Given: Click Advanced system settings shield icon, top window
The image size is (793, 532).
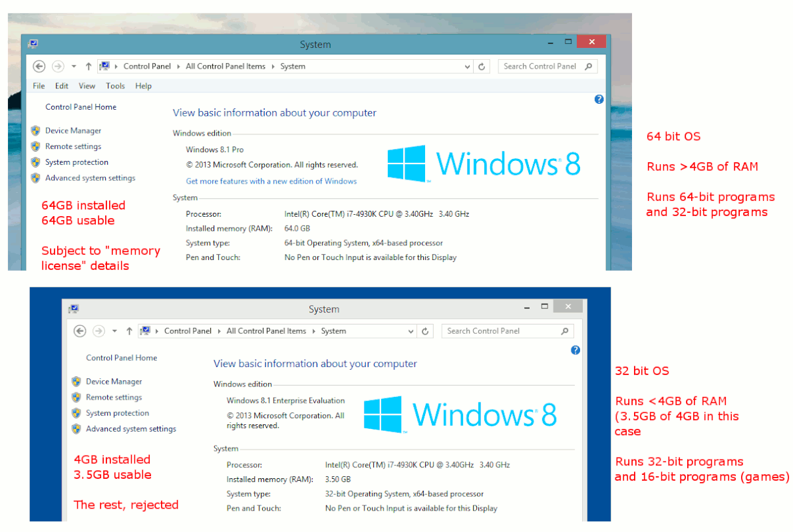Looking at the screenshot, I should [35, 178].
